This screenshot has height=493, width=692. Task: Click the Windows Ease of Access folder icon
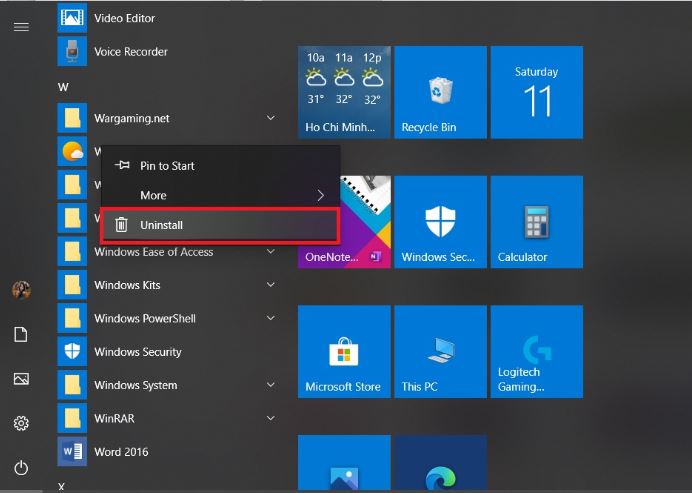[72, 252]
